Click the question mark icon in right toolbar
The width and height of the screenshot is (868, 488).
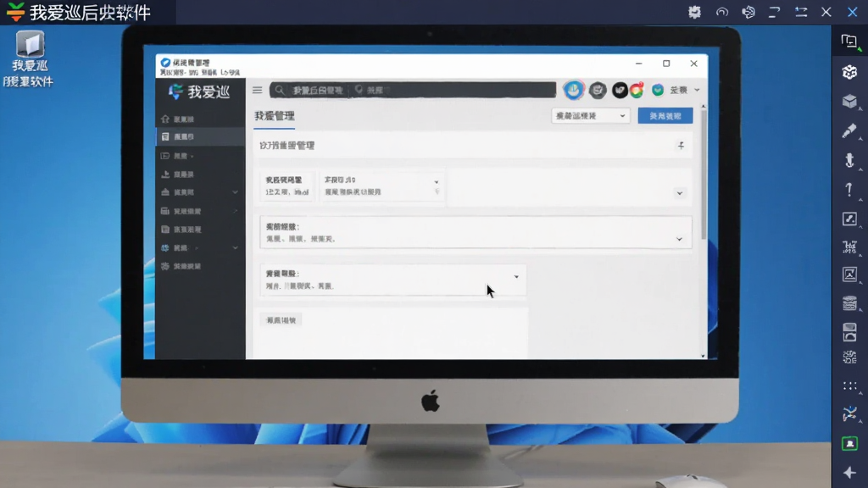[x=849, y=189]
